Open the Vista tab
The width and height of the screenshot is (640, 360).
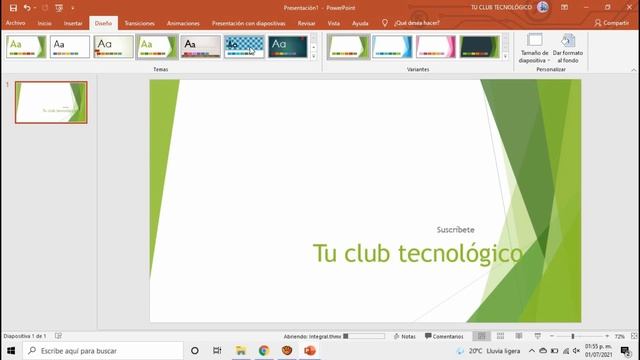[x=333, y=23]
